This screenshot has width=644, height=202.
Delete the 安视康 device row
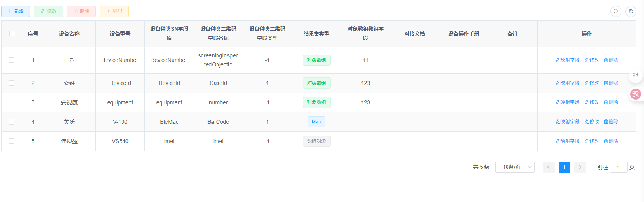click(x=611, y=102)
